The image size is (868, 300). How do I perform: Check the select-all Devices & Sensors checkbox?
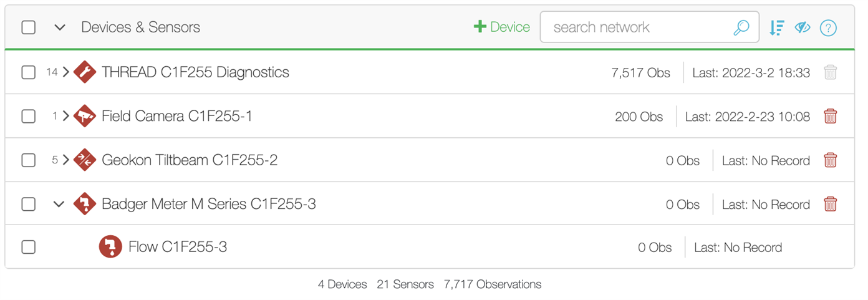pyautogui.click(x=29, y=27)
